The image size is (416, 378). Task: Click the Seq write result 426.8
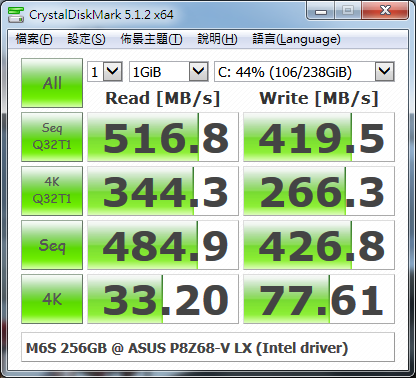(319, 245)
